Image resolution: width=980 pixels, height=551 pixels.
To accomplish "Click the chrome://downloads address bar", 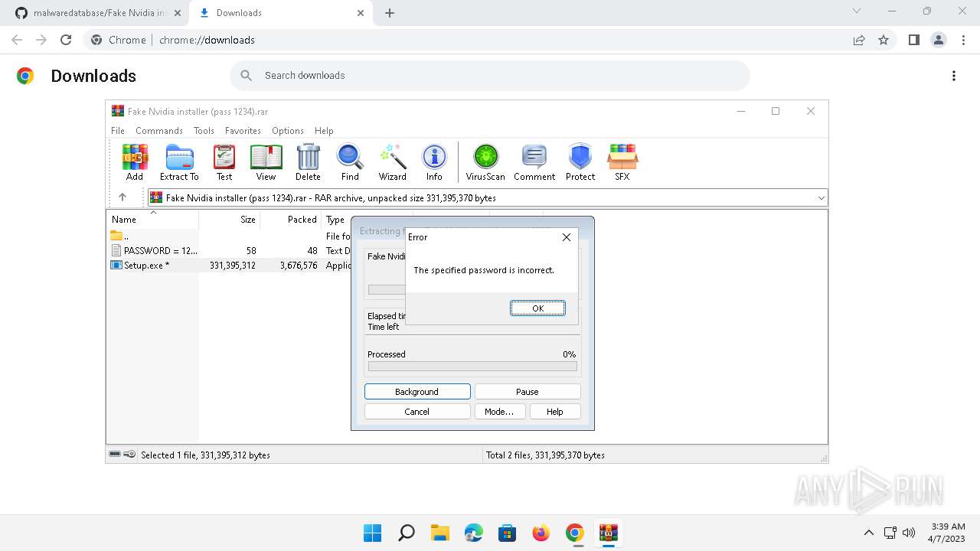I will pos(467,40).
